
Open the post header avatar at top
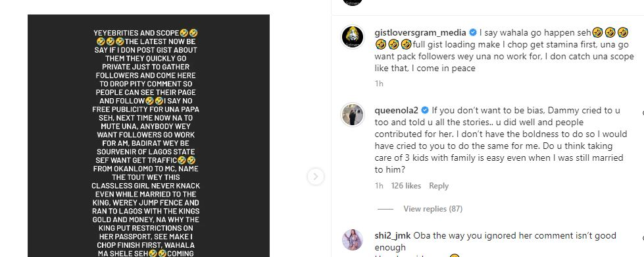point(352,2)
